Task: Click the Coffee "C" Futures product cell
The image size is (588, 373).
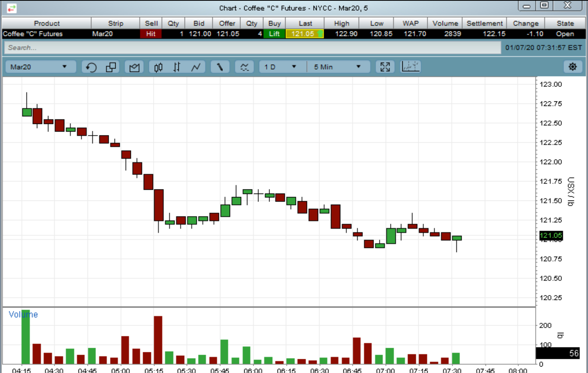Action: [x=33, y=34]
